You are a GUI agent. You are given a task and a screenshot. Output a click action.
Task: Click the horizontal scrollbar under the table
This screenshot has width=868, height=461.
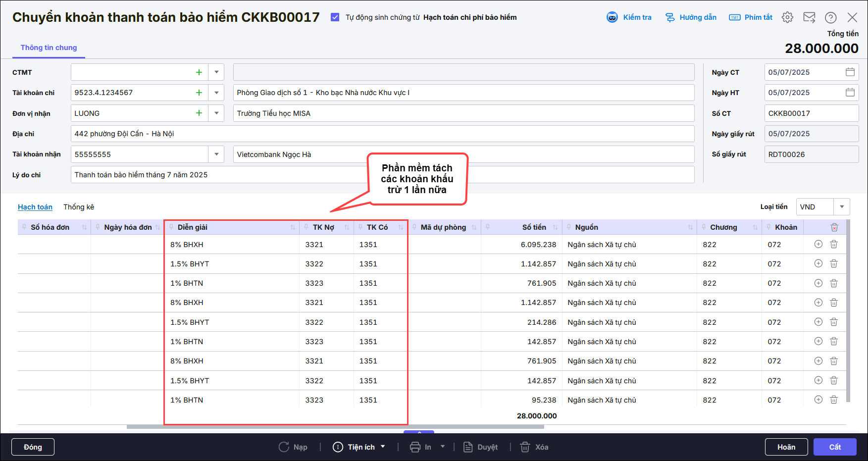335,426
